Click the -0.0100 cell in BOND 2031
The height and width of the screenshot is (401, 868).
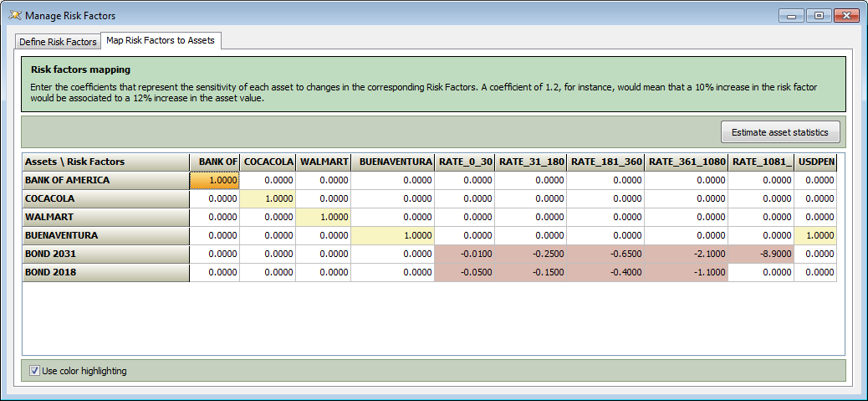(x=464, y=254)
